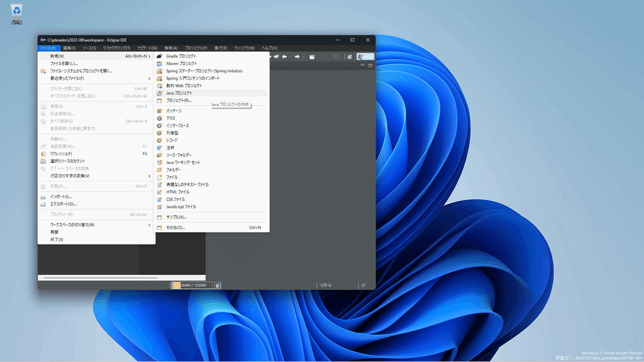Open the forward arrow history dropdown
The width and height of the screenshot is (644, 362).
[x=303, y=56]
